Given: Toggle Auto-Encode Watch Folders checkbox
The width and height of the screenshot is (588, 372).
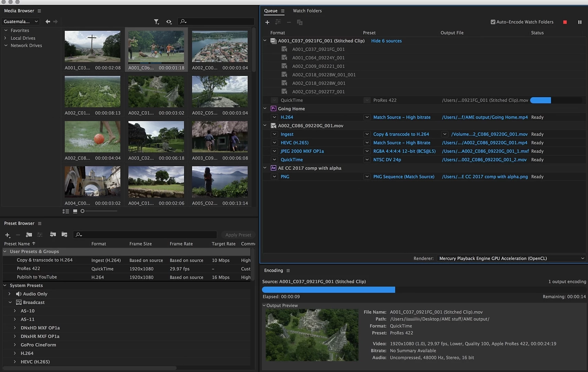Looking at the screenshot, I should click(493, 22).
